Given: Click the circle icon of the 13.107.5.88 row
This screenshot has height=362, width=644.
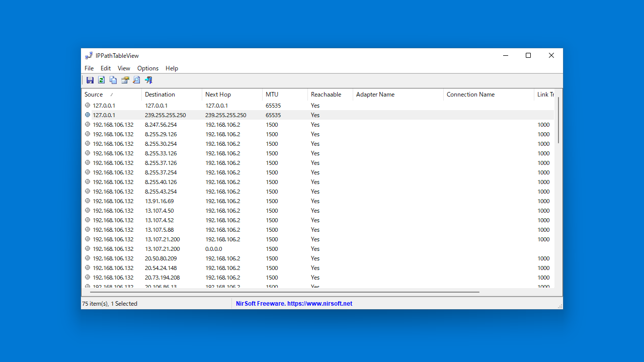Looking at the screenshot, I should [88, 229].
